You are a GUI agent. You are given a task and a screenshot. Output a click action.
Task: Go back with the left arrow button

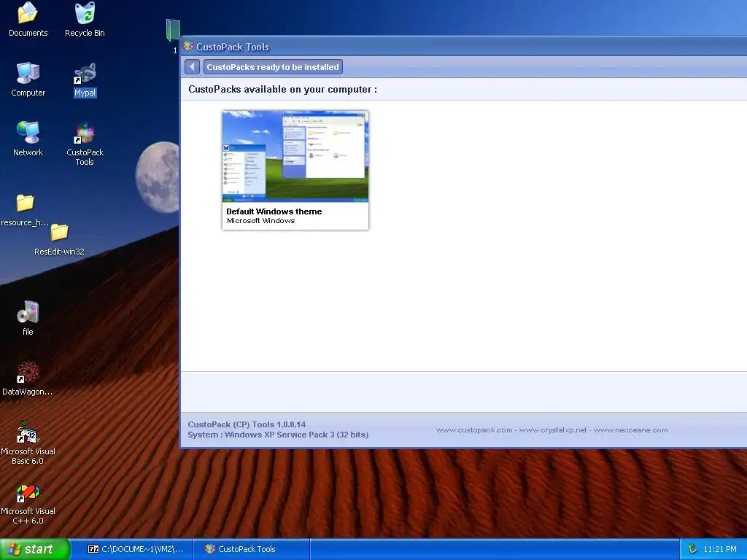pos(192,66)
